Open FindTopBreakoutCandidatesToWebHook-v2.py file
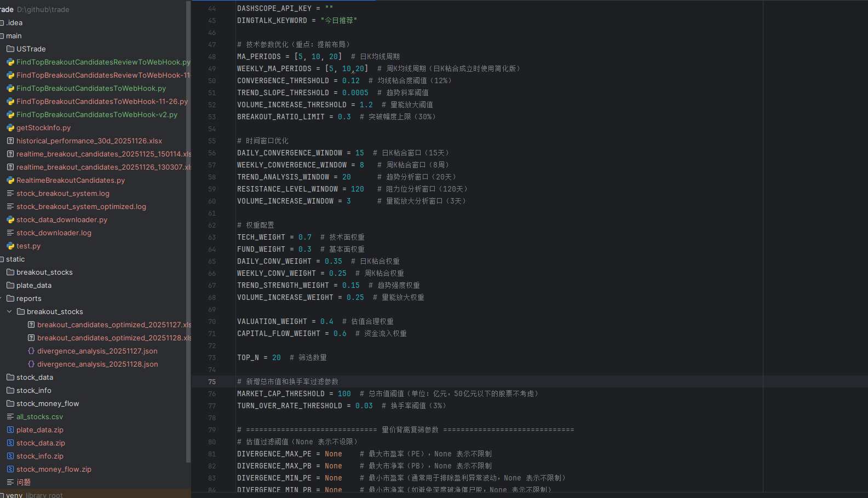Image resolution: width=868 pixels, height=498 pixels. [97, 114]
